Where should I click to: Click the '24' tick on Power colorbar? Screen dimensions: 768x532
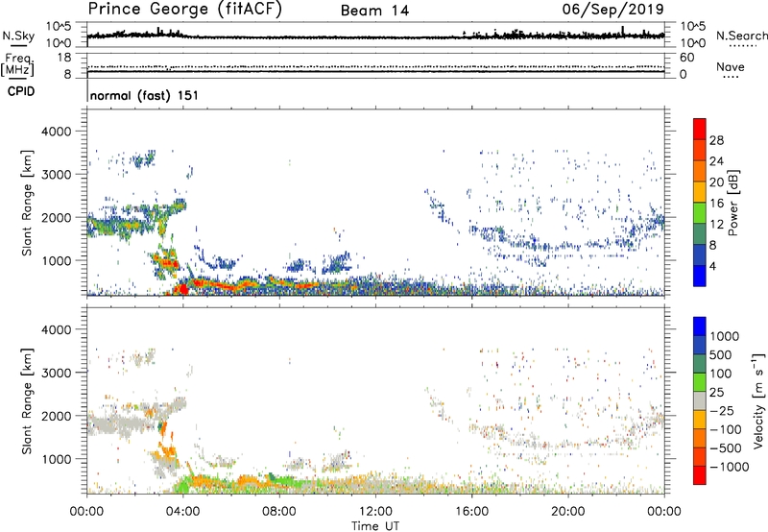tap(716, 161)
